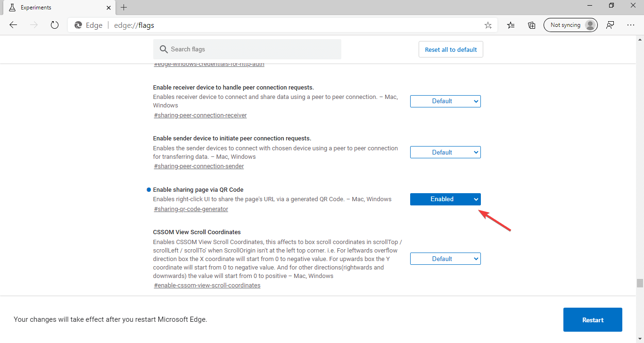Open the Collections panel

pyautogui.click(x=531, y=25)
